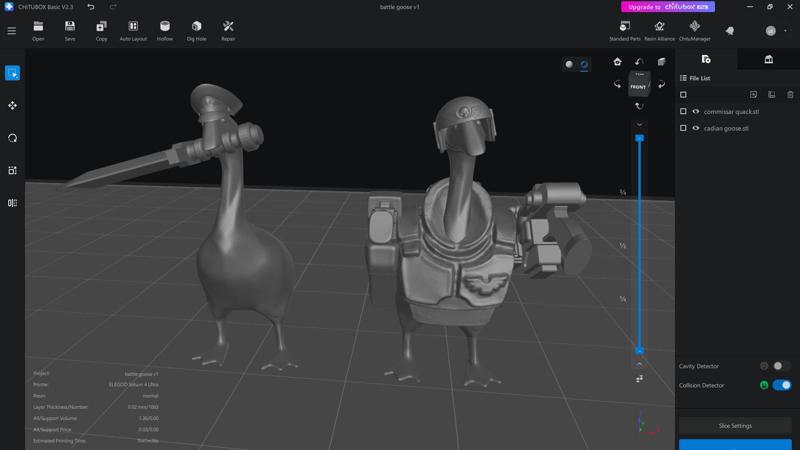Screen dimensions: 800x450
Task: Switch to the support settings tab
Action: [768, 59]
